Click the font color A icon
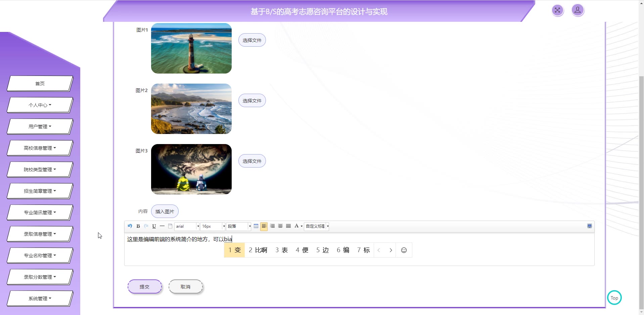The height and width of the screenshot is (315, 644). (x=296, y=226)
